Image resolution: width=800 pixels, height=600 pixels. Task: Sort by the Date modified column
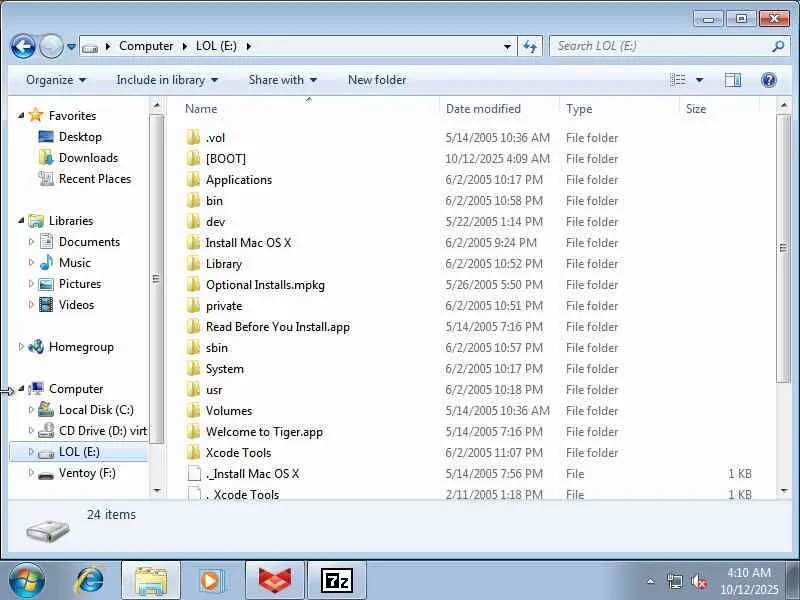(483, 109)
